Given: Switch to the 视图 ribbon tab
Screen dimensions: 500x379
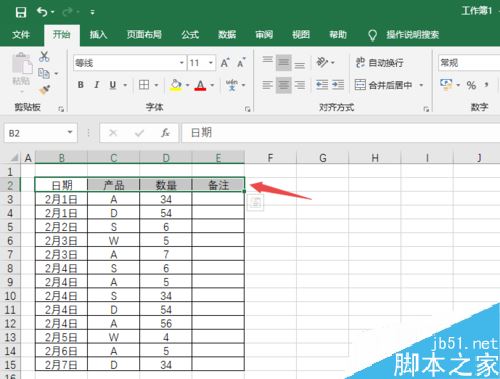Looking at the screenshot, I should click(x=301, y=35).
